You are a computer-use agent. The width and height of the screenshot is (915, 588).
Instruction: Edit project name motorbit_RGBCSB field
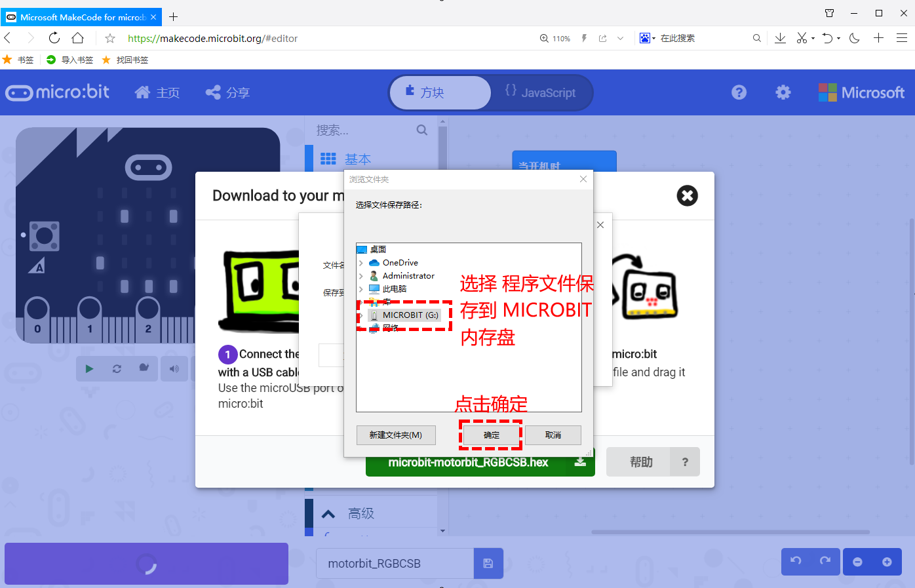(395, 564)
